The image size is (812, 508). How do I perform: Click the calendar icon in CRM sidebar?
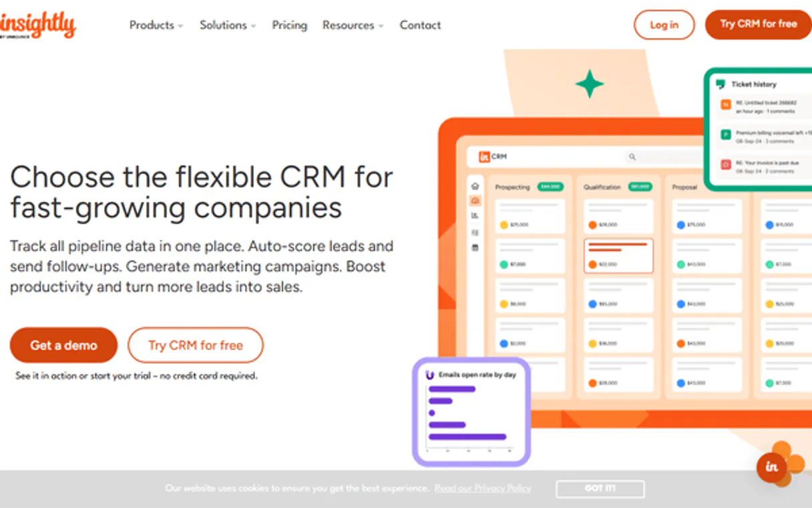[475, 247]
